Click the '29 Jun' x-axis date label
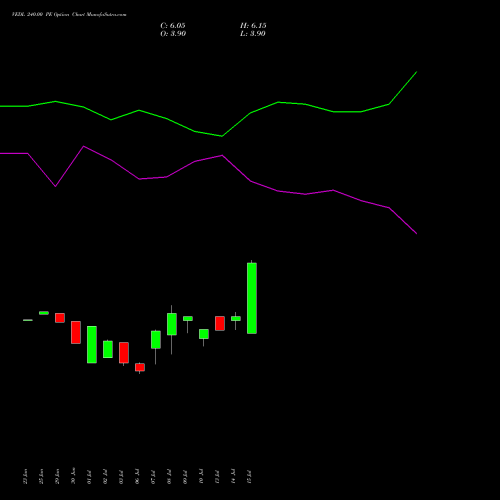 57,476
